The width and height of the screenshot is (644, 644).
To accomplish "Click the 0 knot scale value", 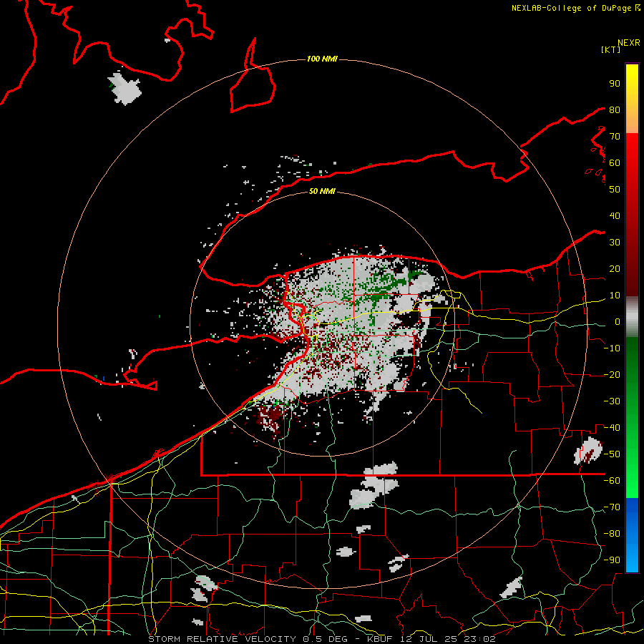I will pos(618,322).
